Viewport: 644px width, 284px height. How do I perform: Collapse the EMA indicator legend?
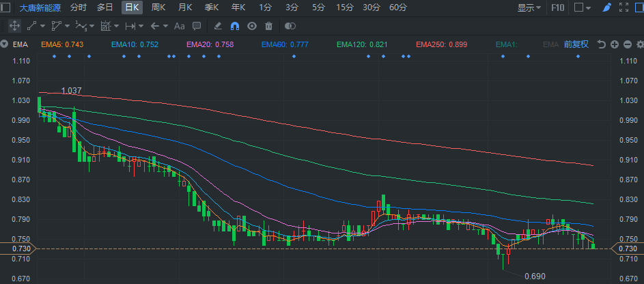pos(5,44)
